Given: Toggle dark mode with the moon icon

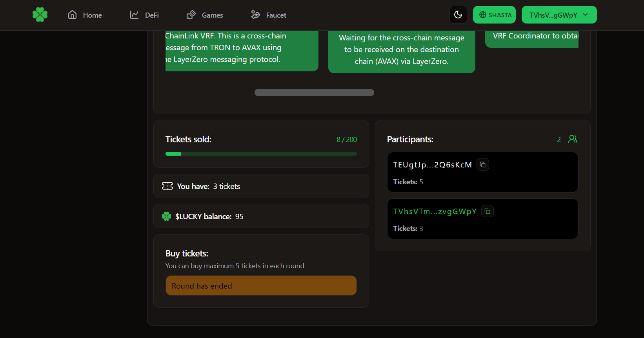Looking at the screenshot, I should click(x=458, y=15).
